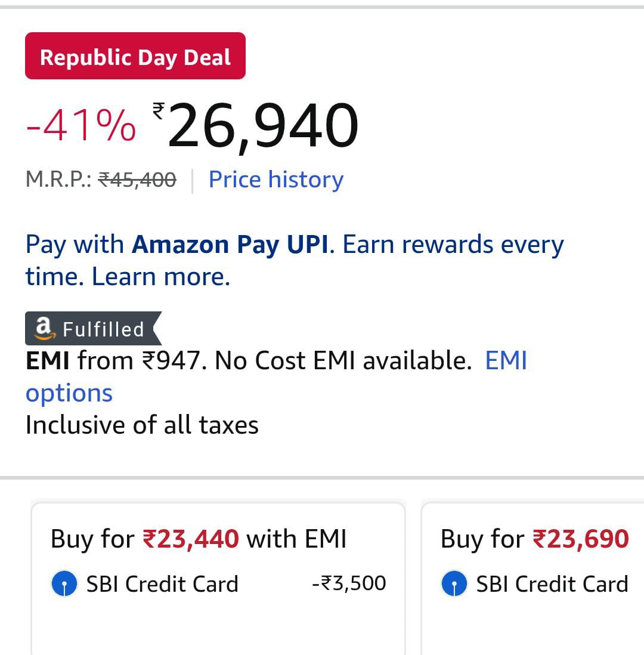
Task: Select the Buy for ₹23,690 offer card
Action: (534, 539)
